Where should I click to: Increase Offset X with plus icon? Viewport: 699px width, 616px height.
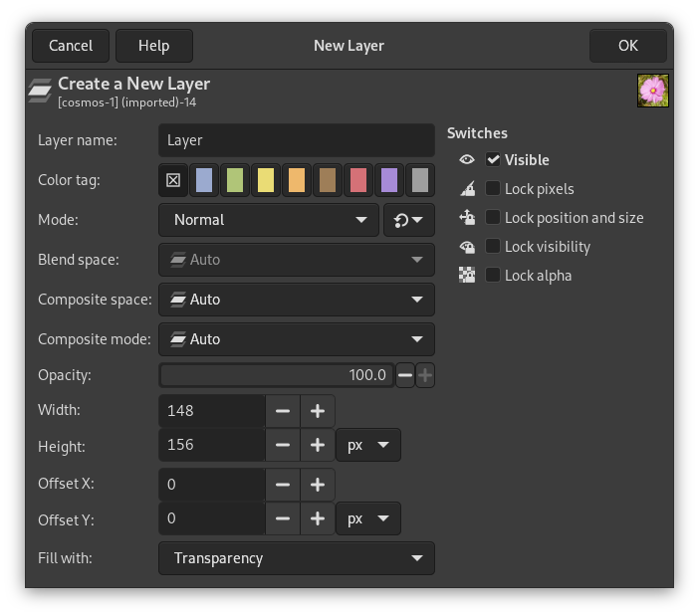[318, 485]
